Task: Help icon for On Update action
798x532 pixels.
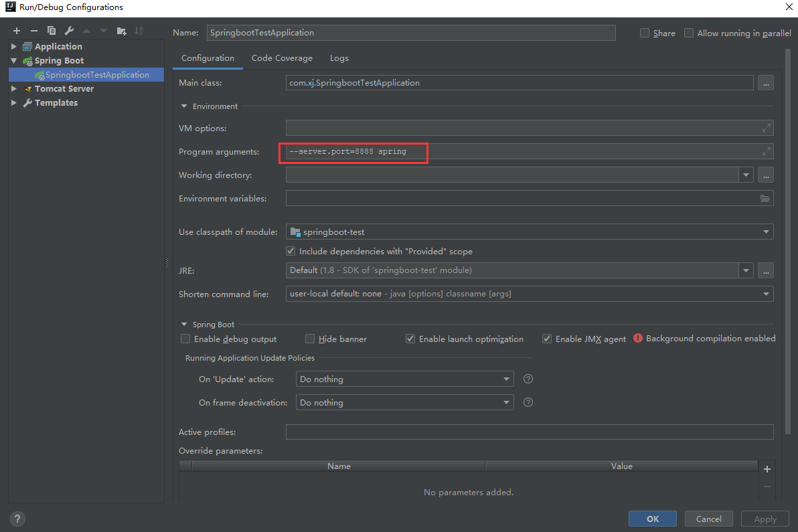Action: [528, 379]
